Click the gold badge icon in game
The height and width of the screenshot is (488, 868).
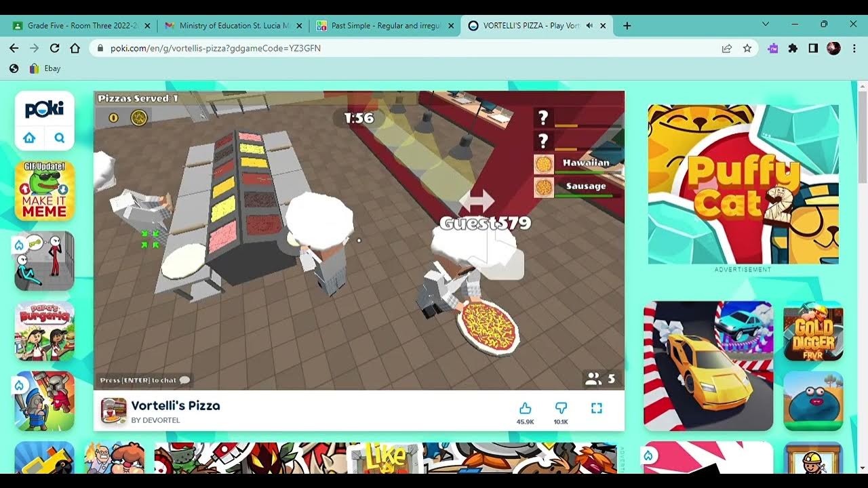(x=139, y=118)
